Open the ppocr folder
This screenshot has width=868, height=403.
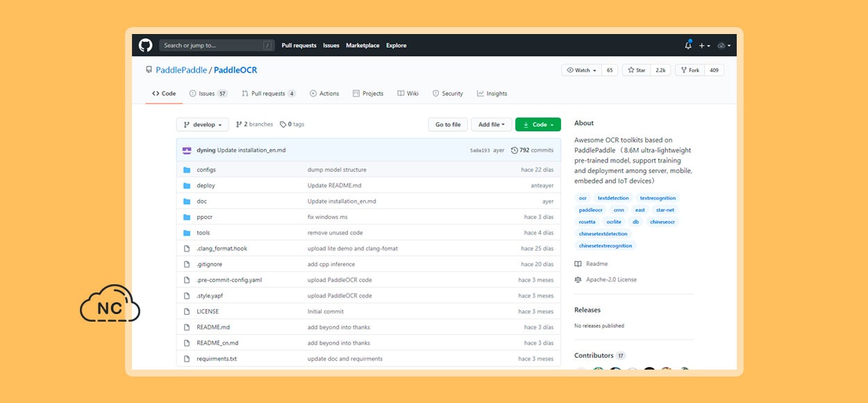pyautogui.click(x=204, y=217)
